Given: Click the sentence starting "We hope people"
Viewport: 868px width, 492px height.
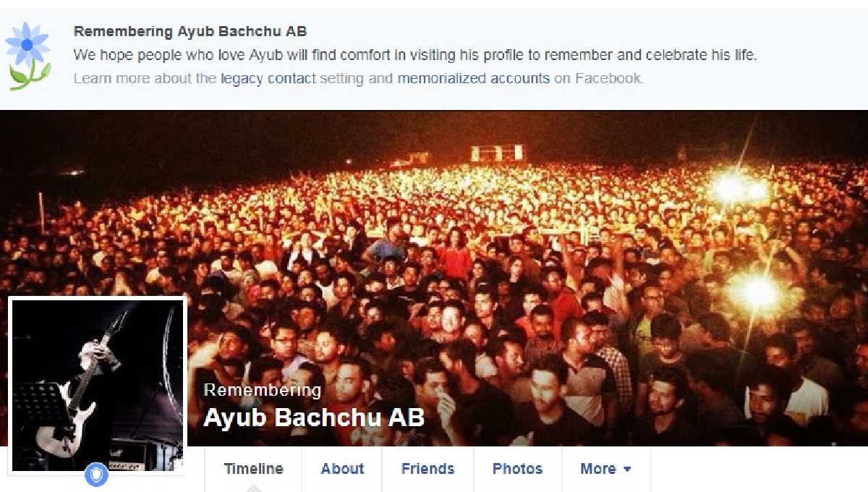Looking at the screenshot, I should (x=415, y=55).
